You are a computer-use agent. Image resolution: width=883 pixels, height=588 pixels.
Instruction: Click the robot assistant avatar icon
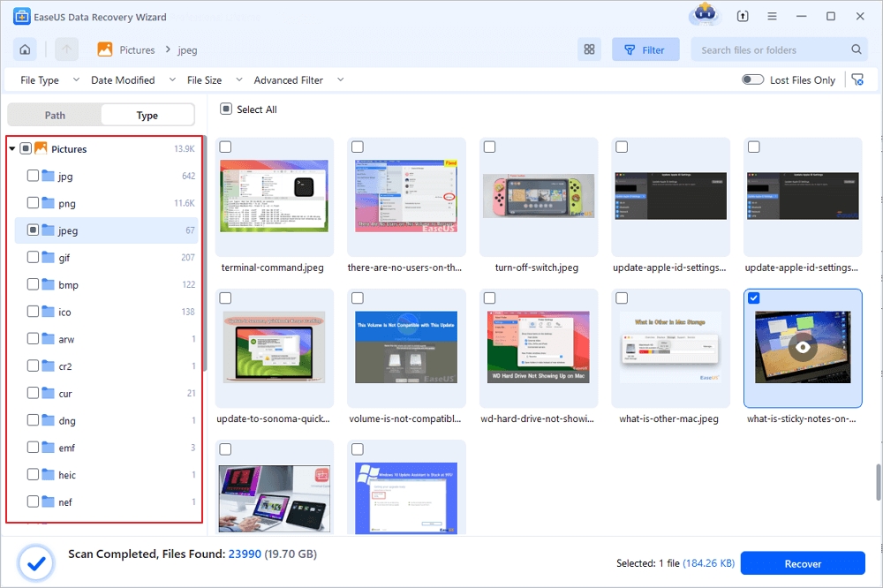pyautogui.click(x=706, y=15)
